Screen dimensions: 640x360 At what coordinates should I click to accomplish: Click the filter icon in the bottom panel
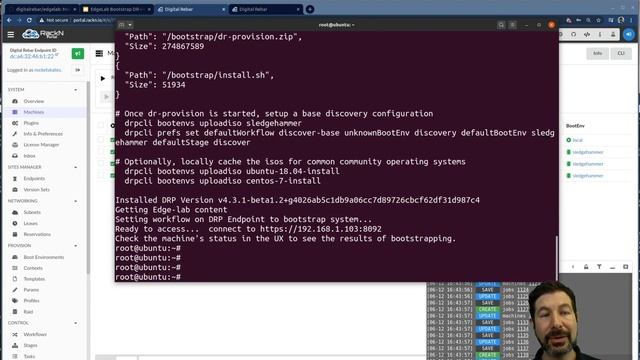[599, 267]
